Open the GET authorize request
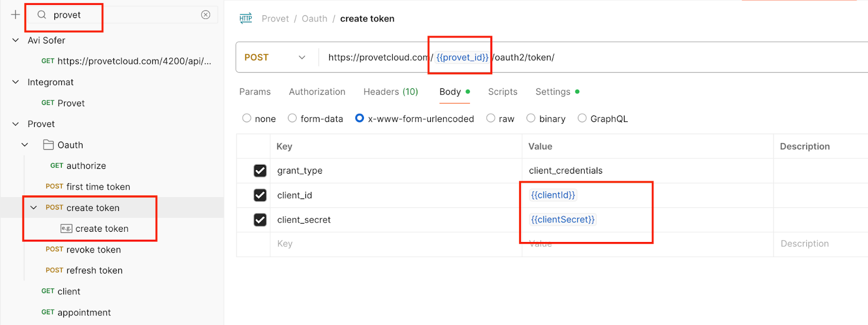Viewport: 868px width, 325px height. point(78,165)
